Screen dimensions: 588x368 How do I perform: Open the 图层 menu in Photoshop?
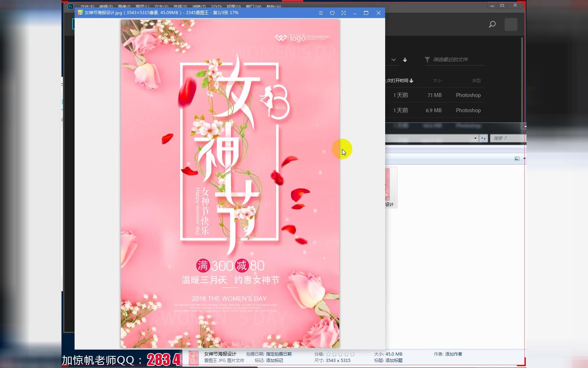(143, 6)
